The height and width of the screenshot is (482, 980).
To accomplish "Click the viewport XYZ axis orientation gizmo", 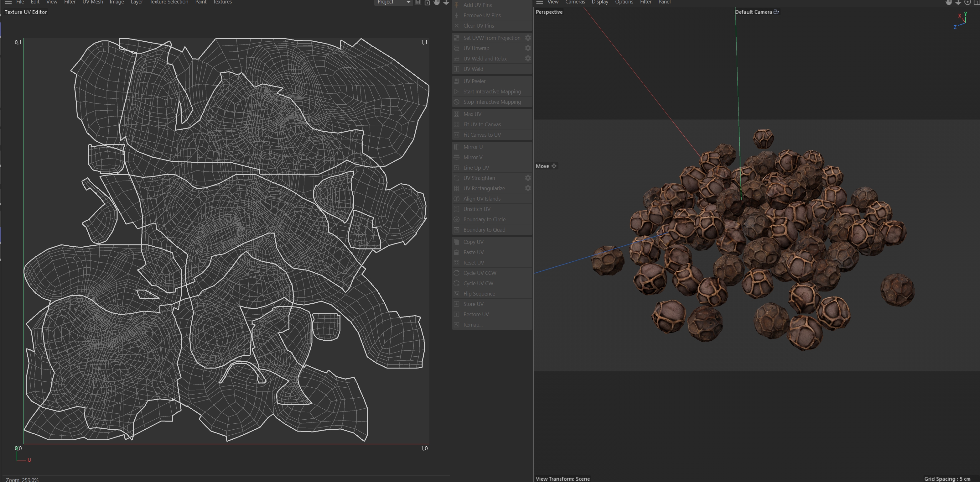I will coord(961,21).
